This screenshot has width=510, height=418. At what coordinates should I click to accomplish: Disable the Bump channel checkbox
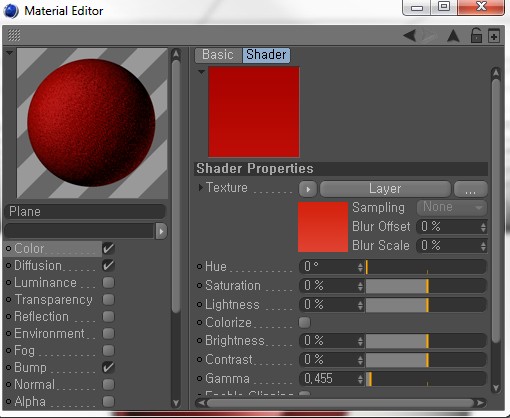(x=108, y=367)
